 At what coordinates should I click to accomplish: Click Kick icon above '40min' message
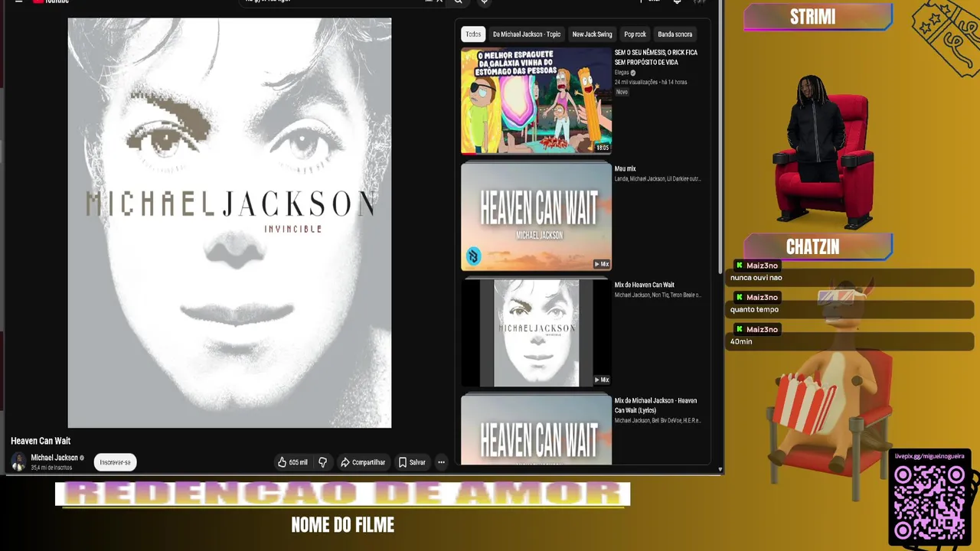[739, 329]
